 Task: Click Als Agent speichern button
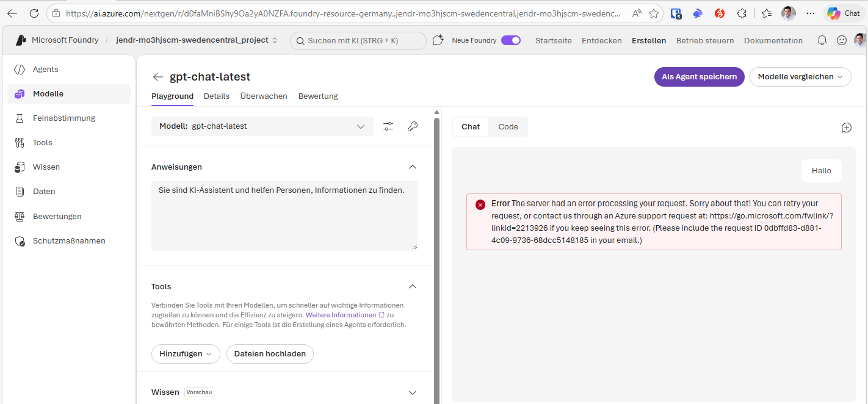(x=700, y=77)
